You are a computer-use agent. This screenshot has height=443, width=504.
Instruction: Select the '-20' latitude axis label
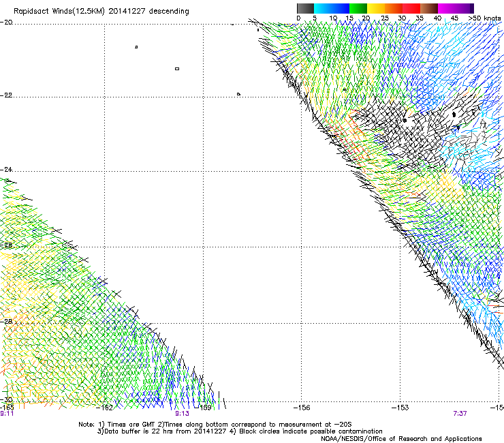point(6,22)
